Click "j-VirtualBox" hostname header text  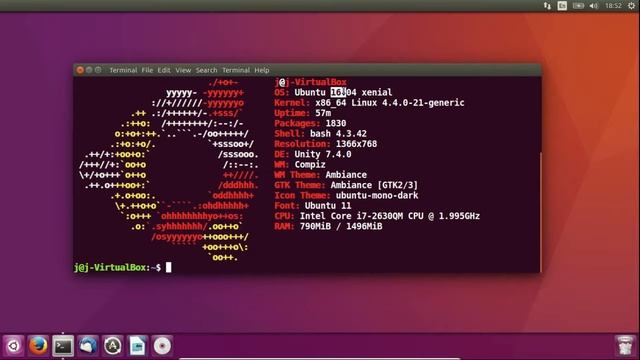(x=316, y=82)
